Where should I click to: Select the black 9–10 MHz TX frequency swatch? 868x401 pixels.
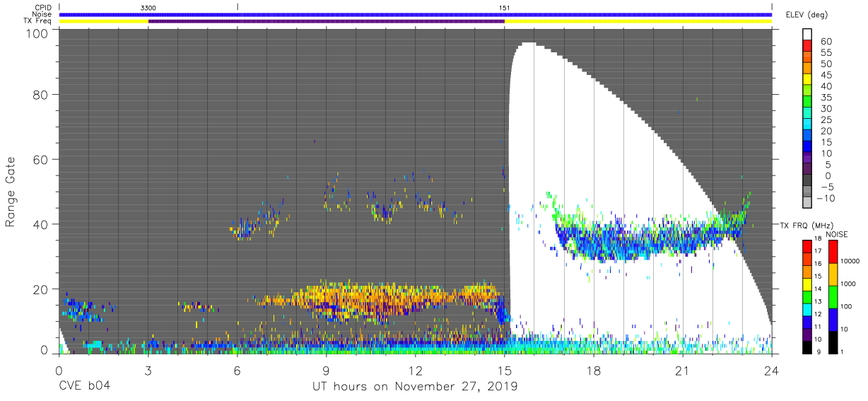(x=807, y=347)
